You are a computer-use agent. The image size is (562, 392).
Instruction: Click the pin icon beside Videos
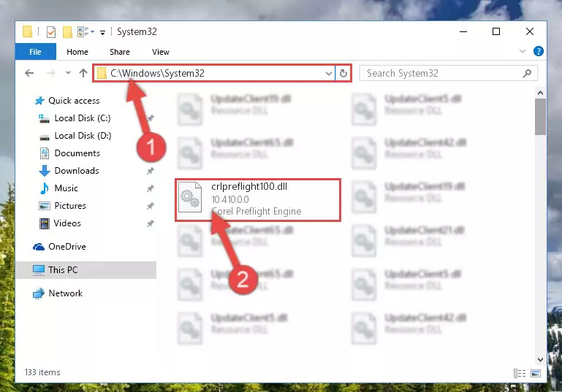click(150, 223)
